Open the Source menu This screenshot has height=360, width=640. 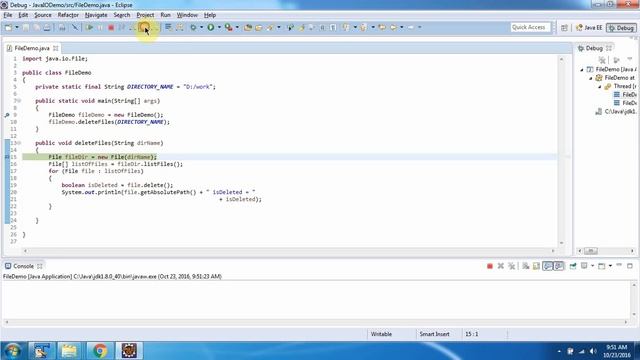pos(43,15)
